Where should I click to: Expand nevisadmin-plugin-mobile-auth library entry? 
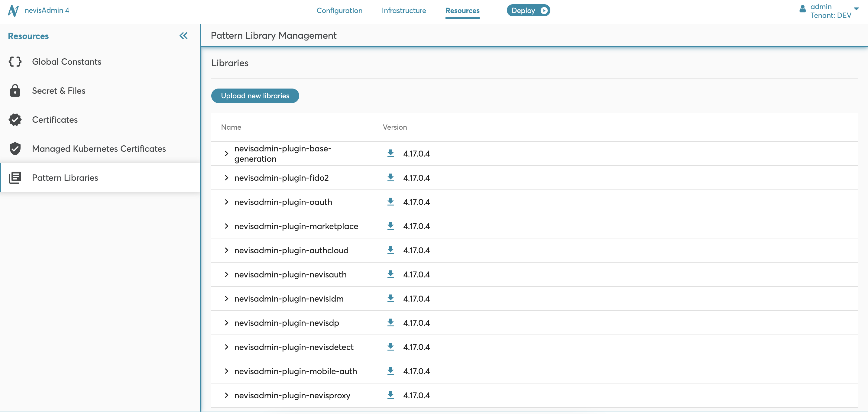(x=226, y=371)
